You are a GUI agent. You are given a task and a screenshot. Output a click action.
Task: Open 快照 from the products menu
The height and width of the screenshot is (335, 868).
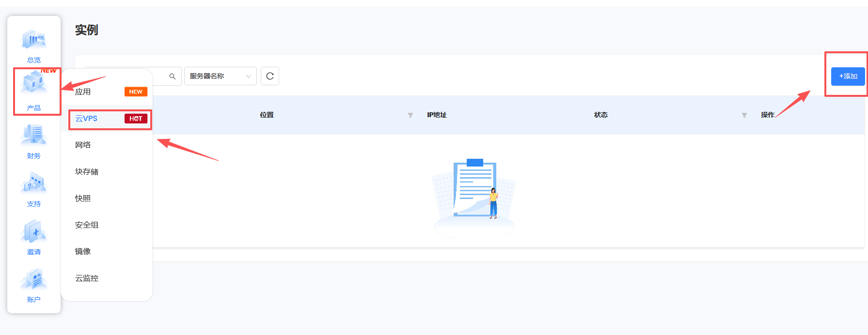pyautogui.click(x=83, y=198)
